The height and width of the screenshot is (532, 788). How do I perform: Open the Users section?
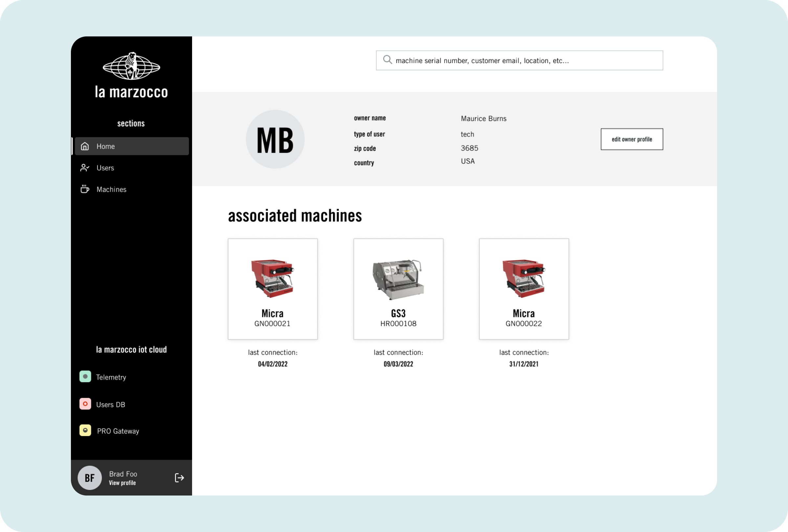pos(132,168)
